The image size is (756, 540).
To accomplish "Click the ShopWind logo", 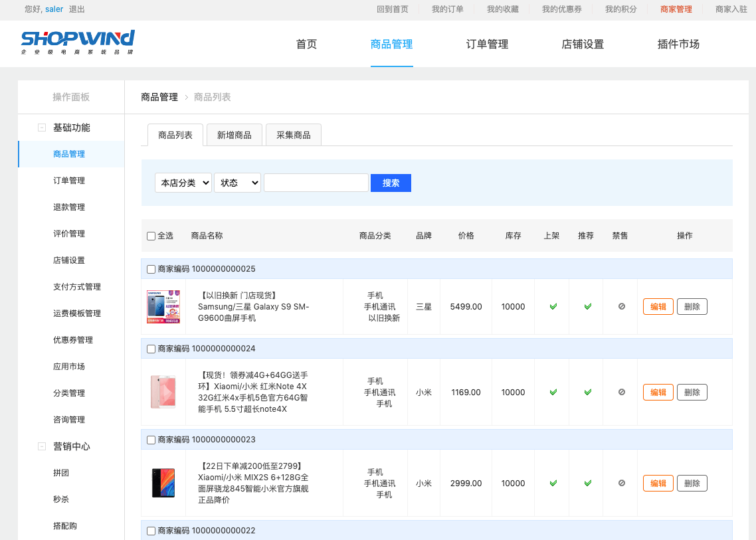I will click(78, 43).
